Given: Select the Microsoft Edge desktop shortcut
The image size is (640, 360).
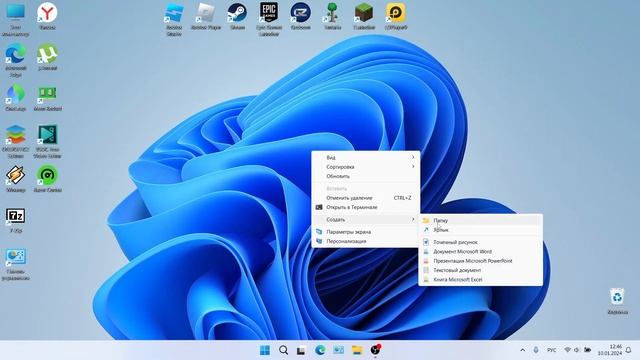Looking at the screenshot, I should [x=16, y=60].
